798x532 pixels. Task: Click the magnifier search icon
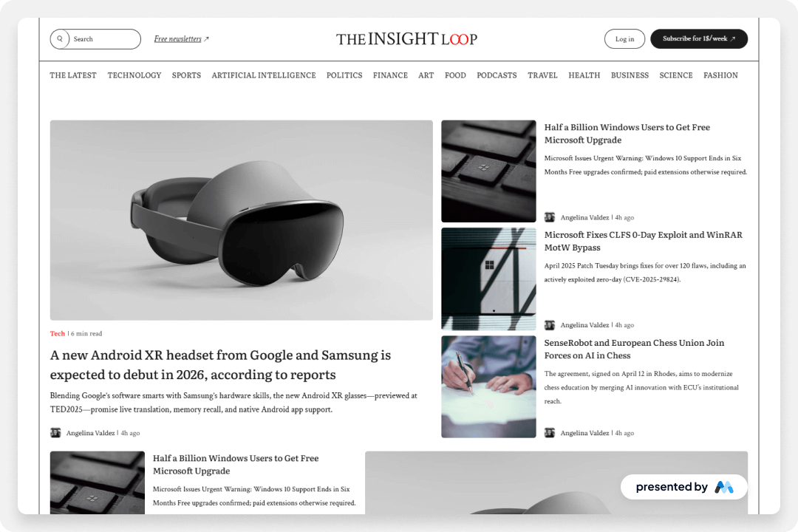[x=60, y=38]
